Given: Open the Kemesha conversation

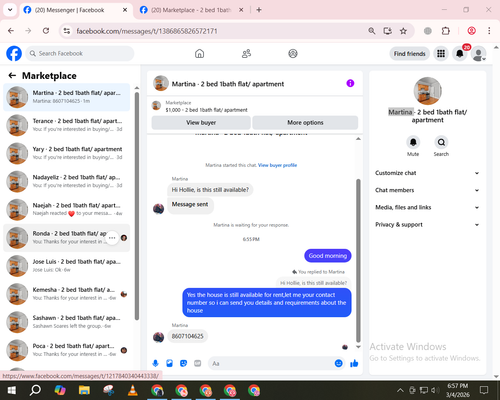Looking at the screenshot, I should click(x=67, y=294).
